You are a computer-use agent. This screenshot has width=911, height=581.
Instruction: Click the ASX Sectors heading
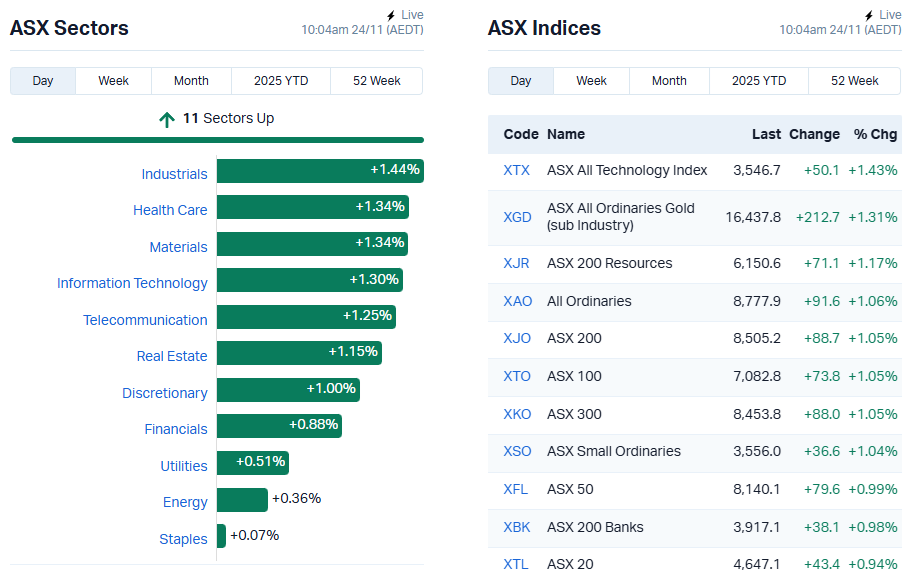69,28
